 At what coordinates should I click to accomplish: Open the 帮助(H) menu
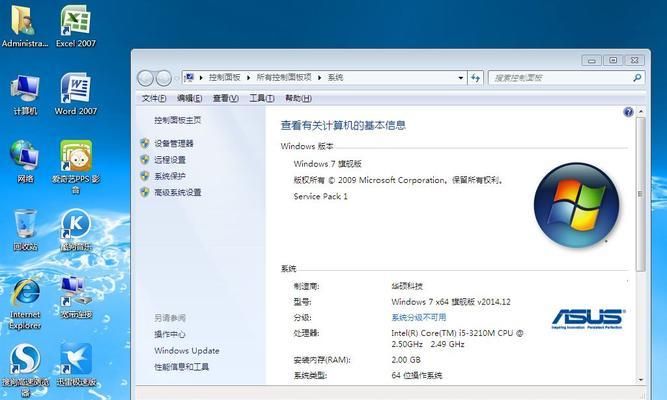click(x=298, y=98)
